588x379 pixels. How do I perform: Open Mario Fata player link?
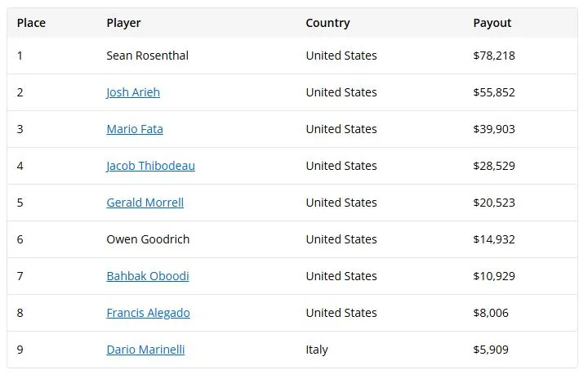[x=135, y=129]
